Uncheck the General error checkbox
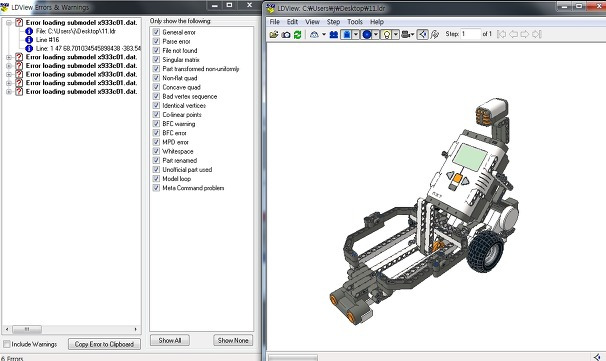 [x=156, y=32]
